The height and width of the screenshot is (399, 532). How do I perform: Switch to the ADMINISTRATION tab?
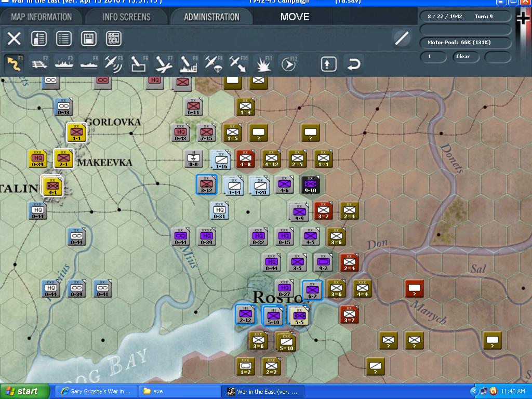point(210,16)
